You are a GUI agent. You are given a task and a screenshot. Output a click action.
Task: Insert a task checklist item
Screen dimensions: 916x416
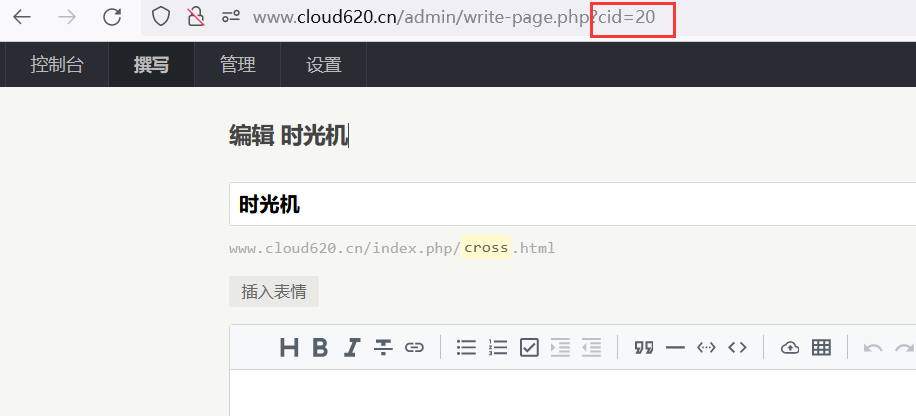pyautogui.click(x=529, y=348)
